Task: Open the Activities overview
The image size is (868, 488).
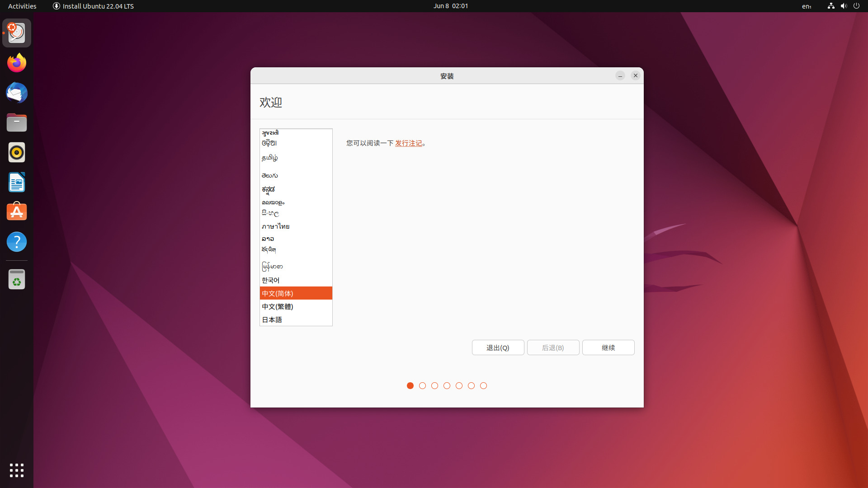Action: coord(22,6)
